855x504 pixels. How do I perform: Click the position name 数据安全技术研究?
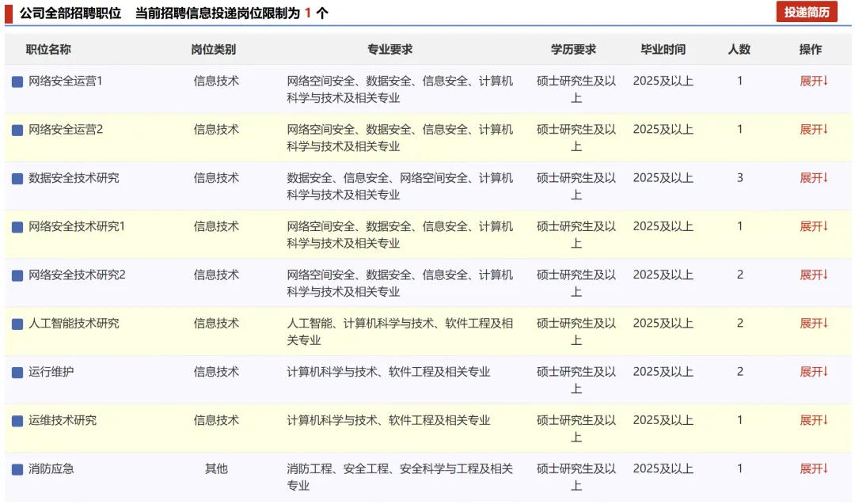coord(74,177)
